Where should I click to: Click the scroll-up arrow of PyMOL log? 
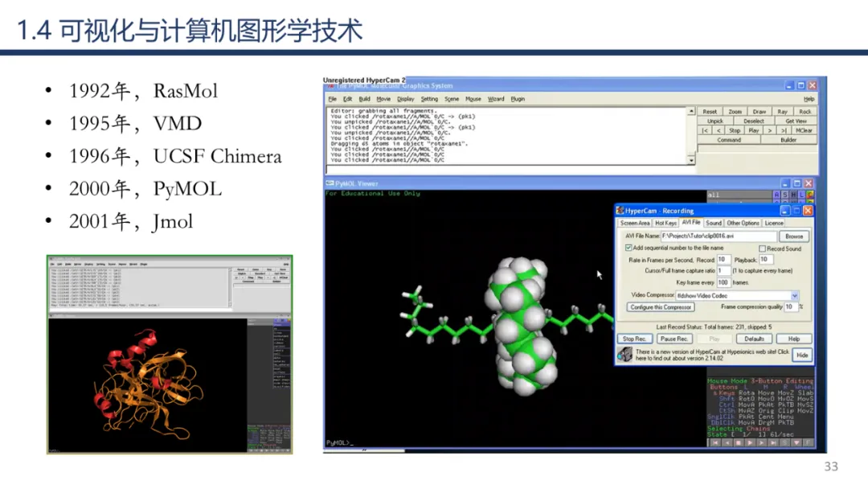pos(691,111)
